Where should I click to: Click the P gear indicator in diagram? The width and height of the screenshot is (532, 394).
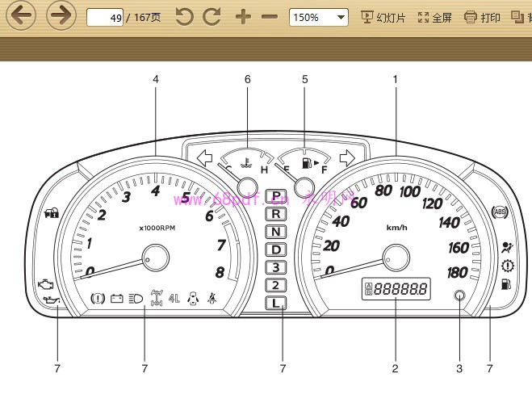pyautogui.click(x=277, y=196)
